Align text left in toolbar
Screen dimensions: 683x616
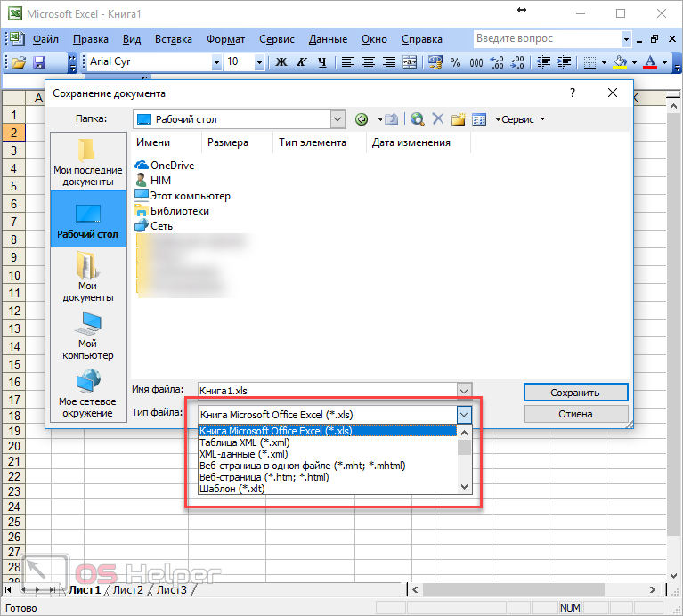click(347, 62)
